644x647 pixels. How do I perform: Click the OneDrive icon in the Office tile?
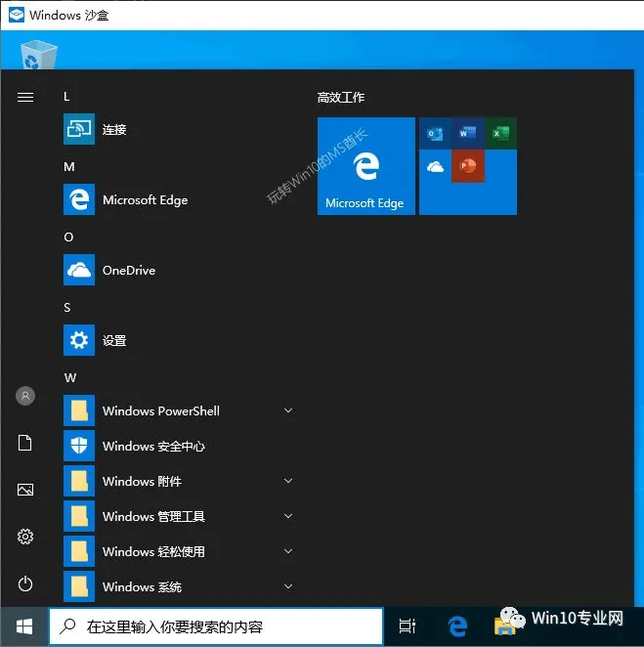coord(435,166)
